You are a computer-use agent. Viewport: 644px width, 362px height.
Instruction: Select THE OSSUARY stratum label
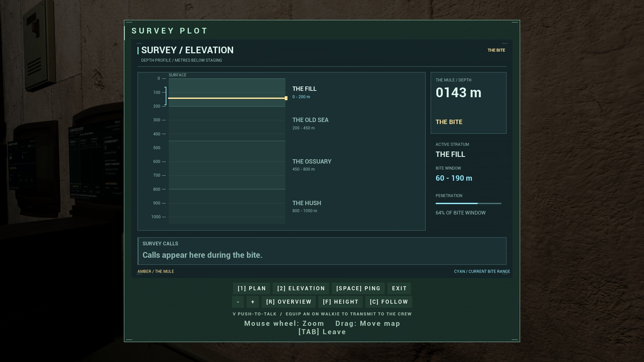(312, 162)
